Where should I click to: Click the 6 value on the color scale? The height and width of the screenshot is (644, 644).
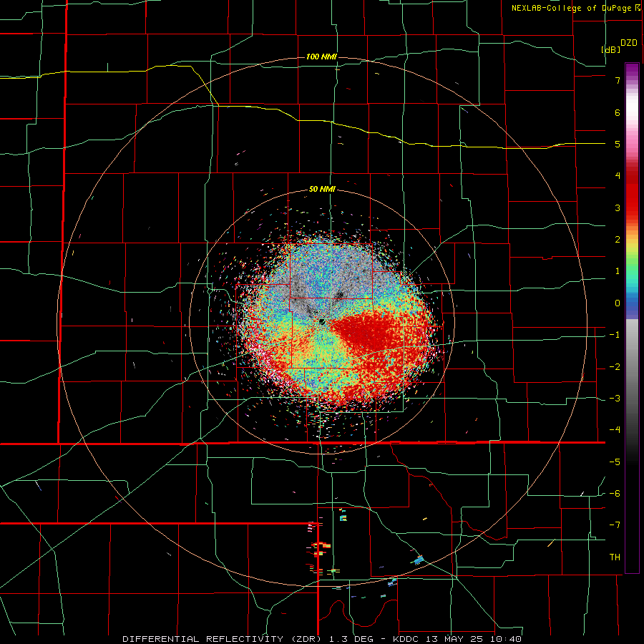tap(618, 112)
